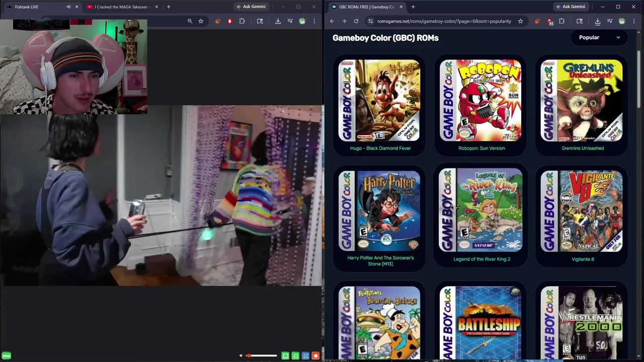The width and height of the screenshot is (644, 362).
Task: Open Vigilante 8 link
Action: 583,259
